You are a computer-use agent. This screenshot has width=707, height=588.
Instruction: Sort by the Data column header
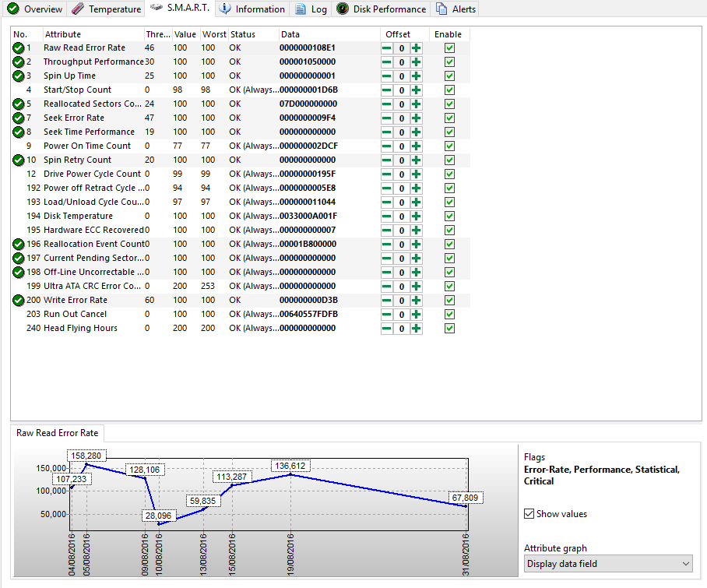click(329, 34)
